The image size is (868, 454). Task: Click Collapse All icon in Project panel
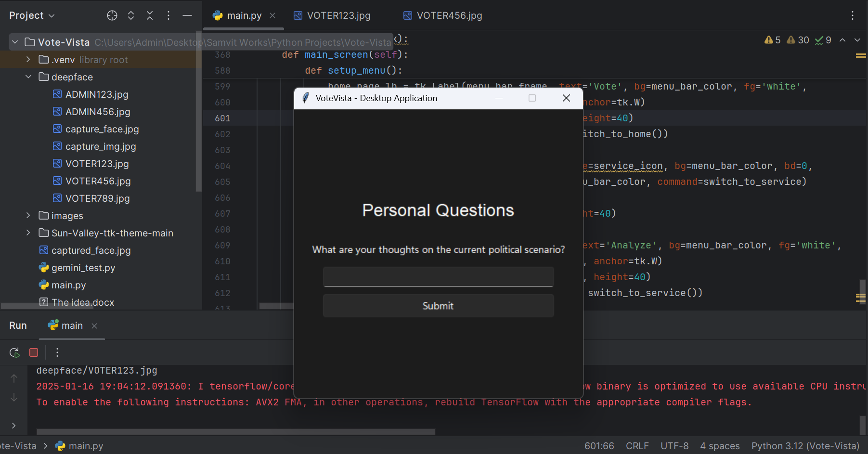click(150, 15)
